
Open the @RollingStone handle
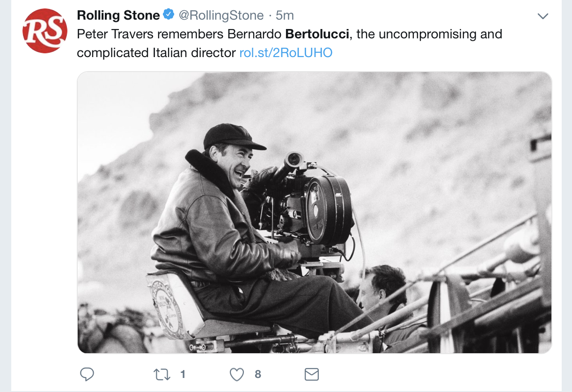[221, 15]
